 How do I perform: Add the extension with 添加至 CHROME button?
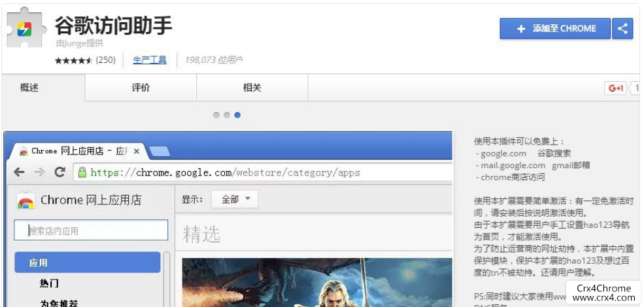555,29
